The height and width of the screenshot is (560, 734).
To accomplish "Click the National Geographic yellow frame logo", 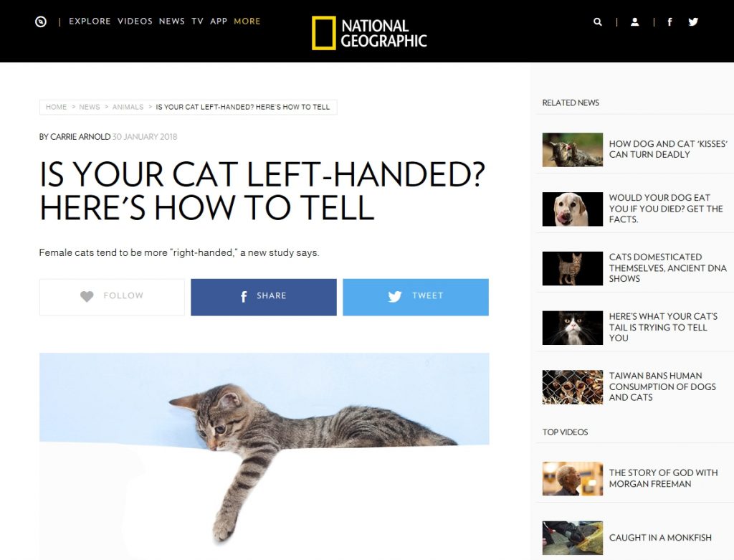I will tap(370, 33).
